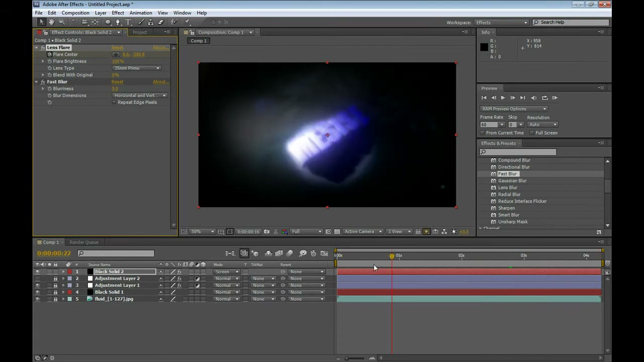Show channel and color management settings
644x362 pixels.
(x=284, y=231)
